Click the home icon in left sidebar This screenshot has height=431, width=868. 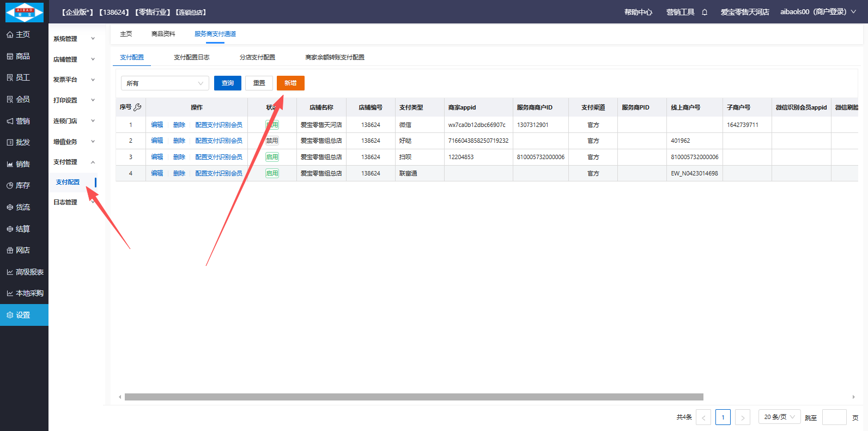pos(10,35)
